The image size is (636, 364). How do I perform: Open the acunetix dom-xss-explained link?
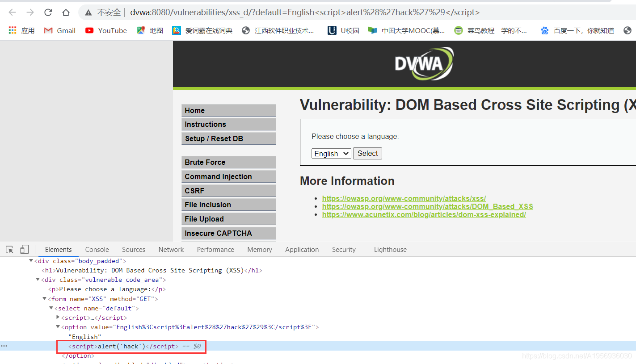point(424,214)
